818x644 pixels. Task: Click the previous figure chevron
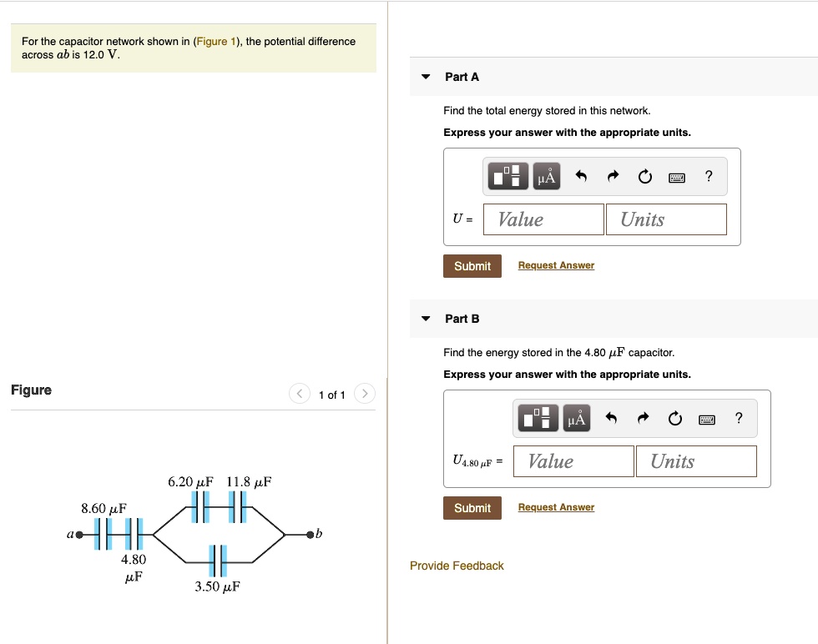click(x=299, y=393)
